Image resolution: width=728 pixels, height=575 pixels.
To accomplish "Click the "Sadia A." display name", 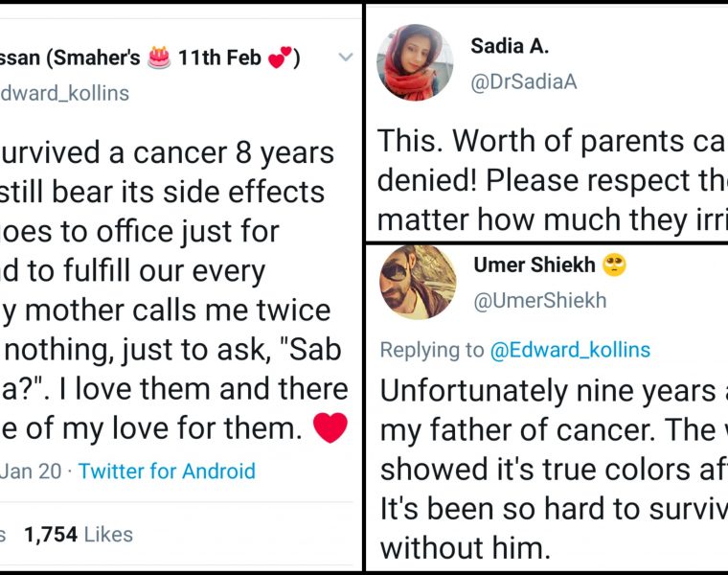I will 510,47.
